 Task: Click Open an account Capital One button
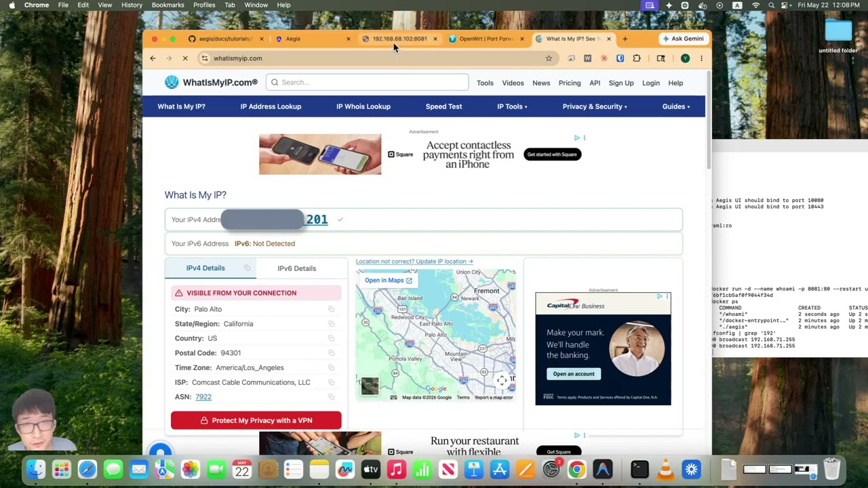click(x=574, y=374)
